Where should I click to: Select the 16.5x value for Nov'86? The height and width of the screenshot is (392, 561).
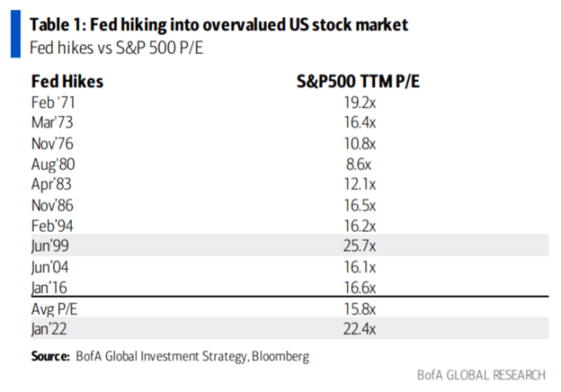(359, 205)
